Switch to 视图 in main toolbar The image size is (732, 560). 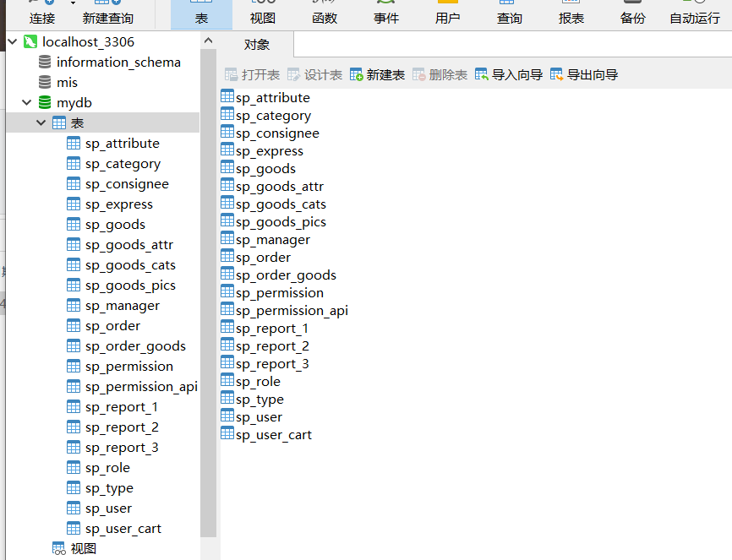tap(263, 14)
